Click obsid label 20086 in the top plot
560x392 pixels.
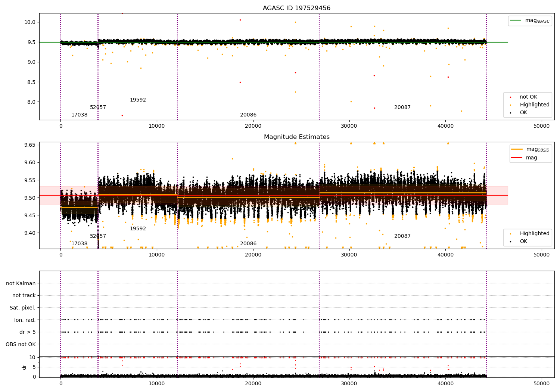(248, 115)
